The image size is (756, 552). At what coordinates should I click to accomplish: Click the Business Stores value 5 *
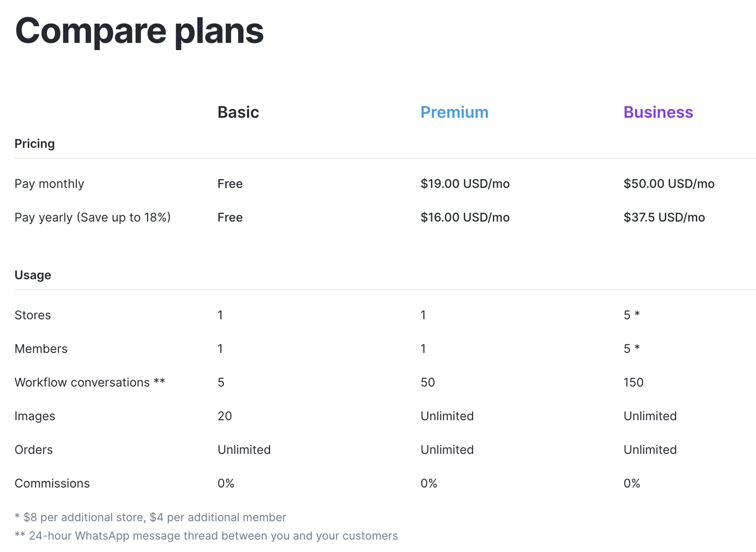[632, 315]
